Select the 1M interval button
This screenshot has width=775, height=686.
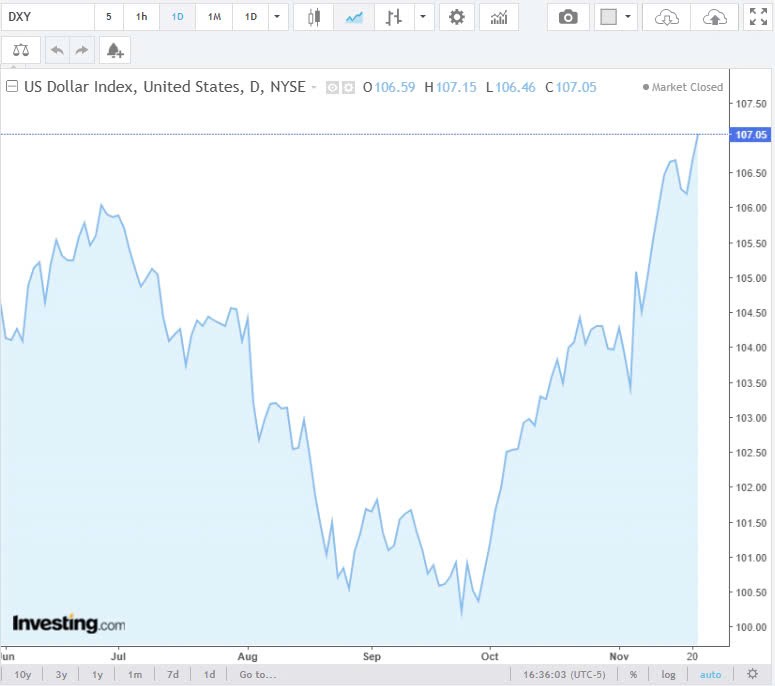[214, 17]
